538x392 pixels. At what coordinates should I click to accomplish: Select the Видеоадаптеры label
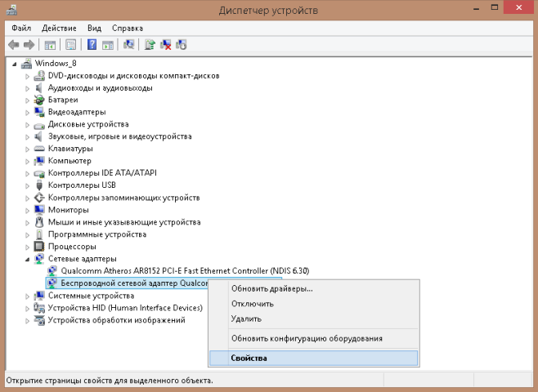coord(77,112)
